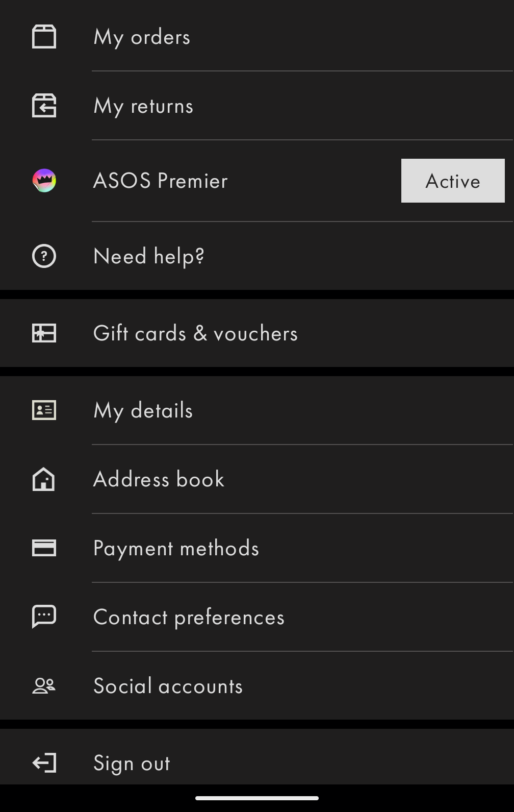Open the My returns menu item
Viewport: 514px width, 812px height.
[x=144, y=106]
